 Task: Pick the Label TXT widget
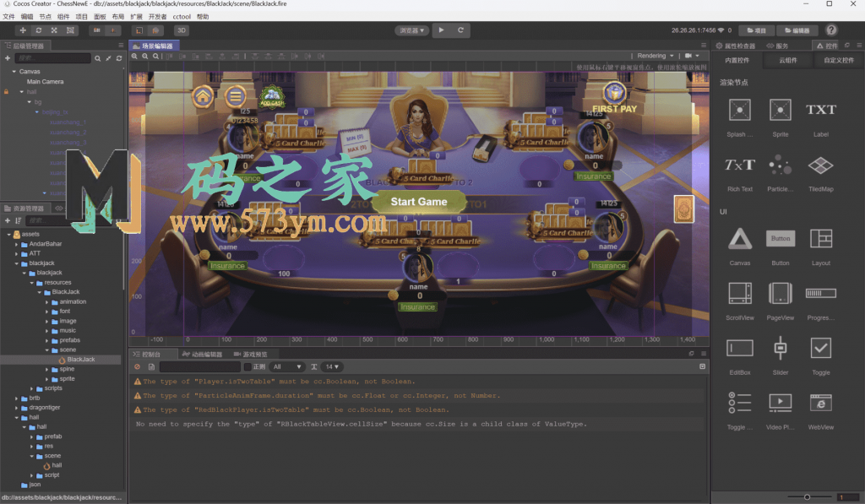(821, 117)
